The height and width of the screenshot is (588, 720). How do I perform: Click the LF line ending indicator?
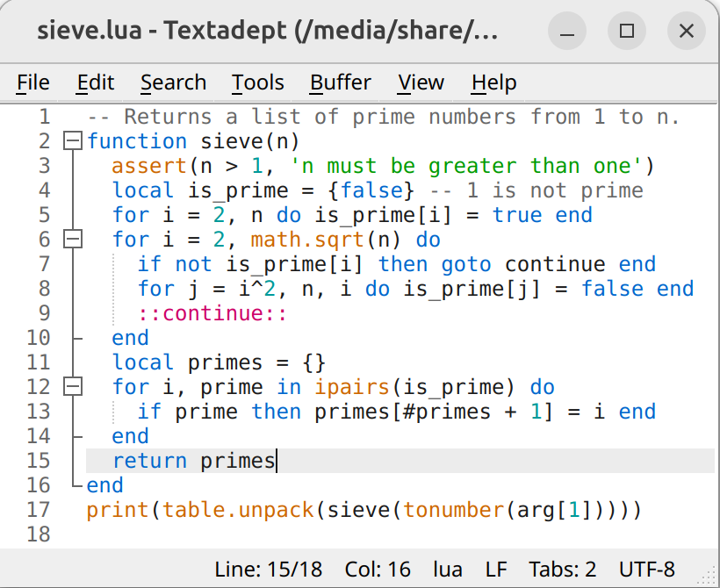(495, 569)
